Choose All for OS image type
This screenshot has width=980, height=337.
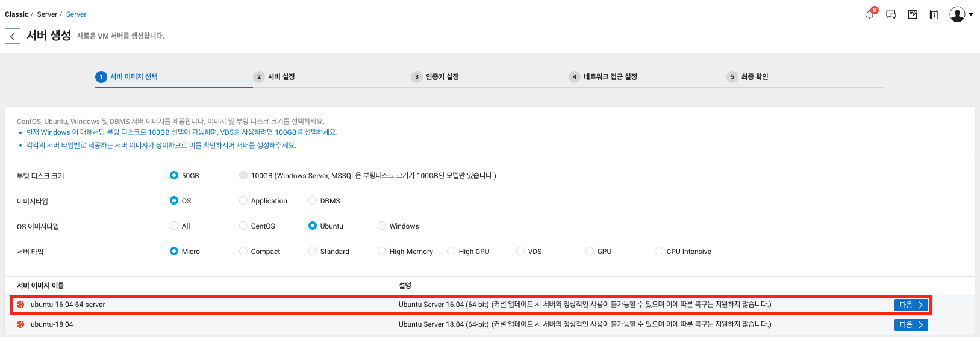tap(174, 226)
